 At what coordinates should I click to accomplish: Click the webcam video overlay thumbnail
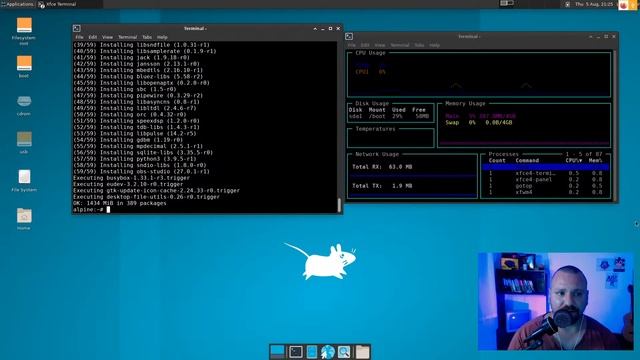pos(556,301)
